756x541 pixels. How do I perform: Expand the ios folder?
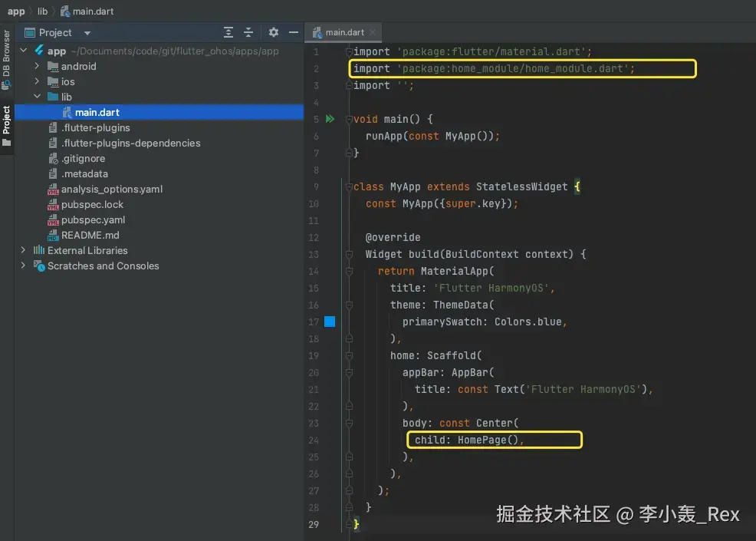coord(37,81)
